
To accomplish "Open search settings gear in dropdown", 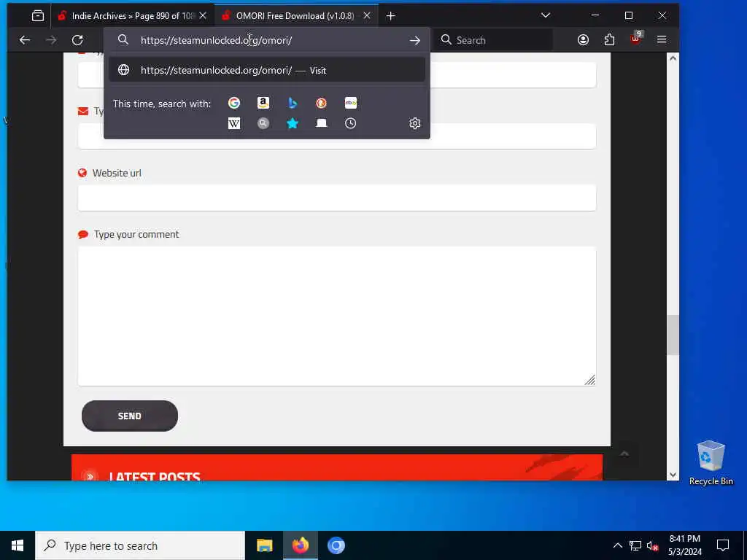I will [x=415, y=123].
